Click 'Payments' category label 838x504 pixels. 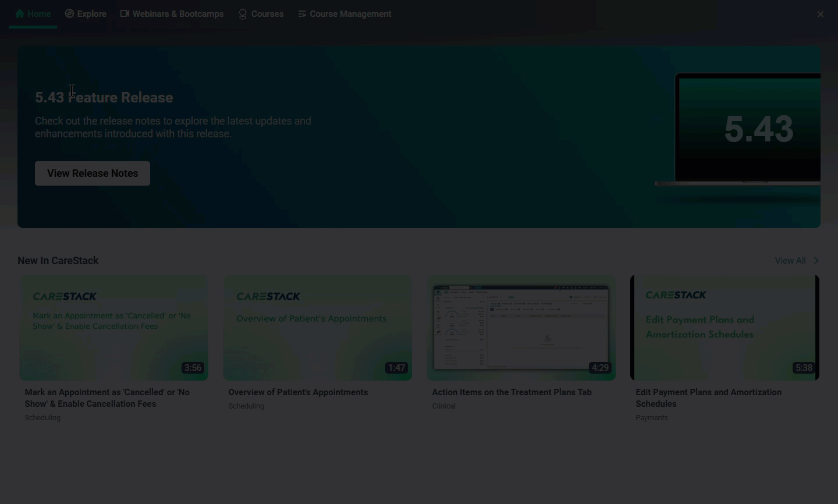tap(652, 418)
